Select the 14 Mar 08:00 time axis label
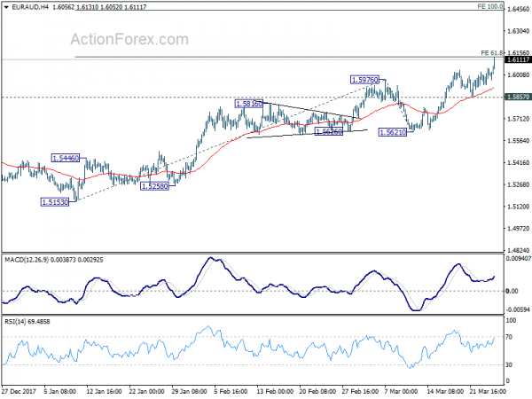532x399 pixels. (445, 391)
